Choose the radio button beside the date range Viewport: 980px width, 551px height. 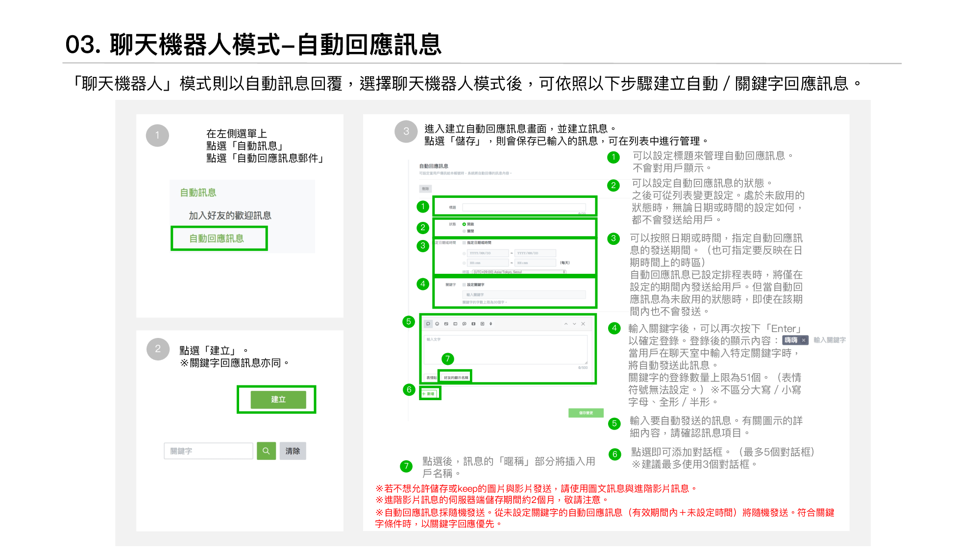point(464,253)
